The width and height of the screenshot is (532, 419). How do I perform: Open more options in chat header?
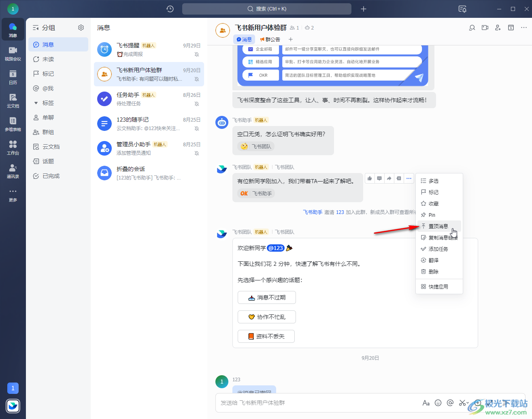(x=524, y=28)
